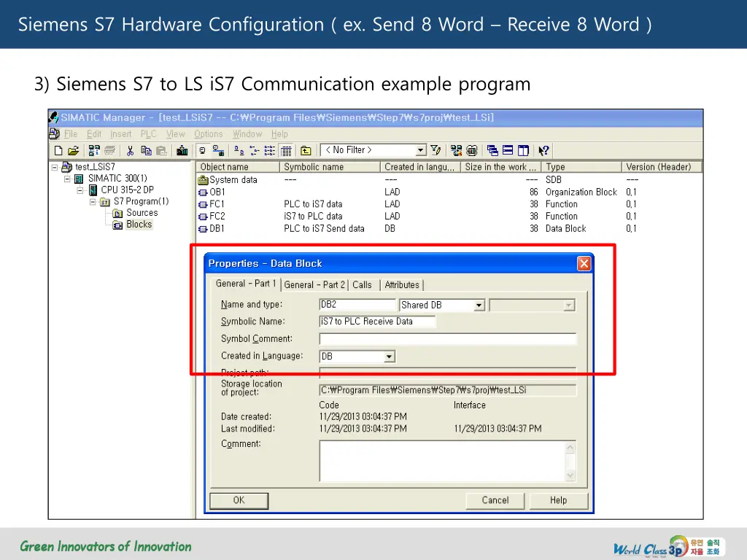
Task: Switch to List view icon
Action: pyautogui.click(x=270, y=151)
